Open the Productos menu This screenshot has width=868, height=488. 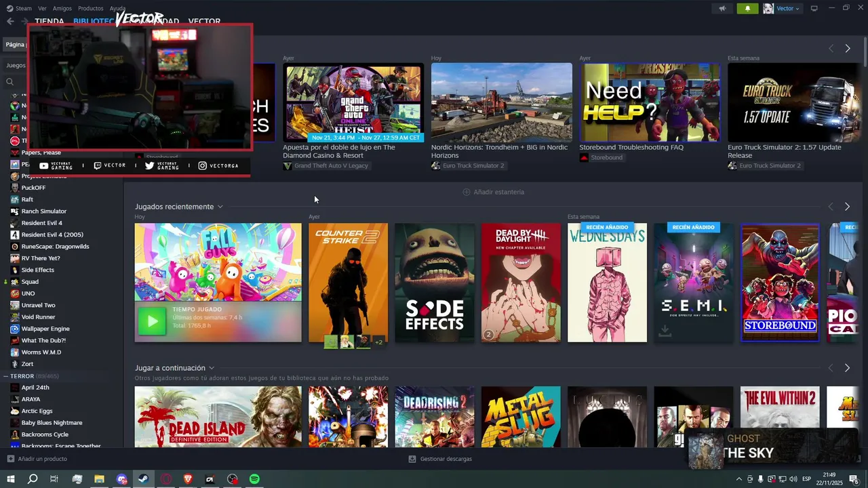coord(91,8)
